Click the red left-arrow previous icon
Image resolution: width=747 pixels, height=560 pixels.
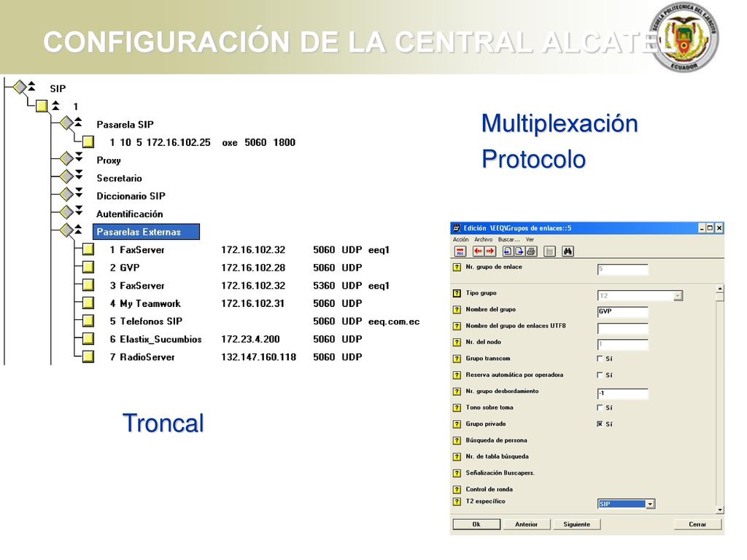[479, 252]
